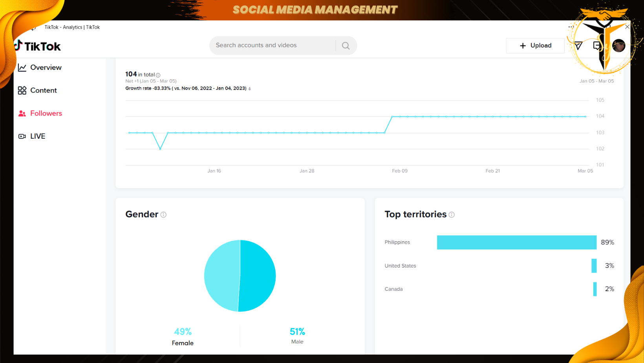The width and height of the screenshot is (644, 363).
Task: Click the Gender info icon
Action: 163,214
